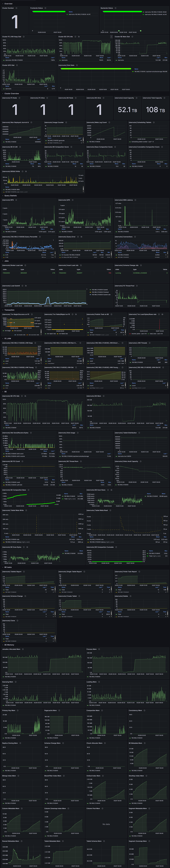Collapse the Jobs row

pyautogui.click(x=6, y=261)
